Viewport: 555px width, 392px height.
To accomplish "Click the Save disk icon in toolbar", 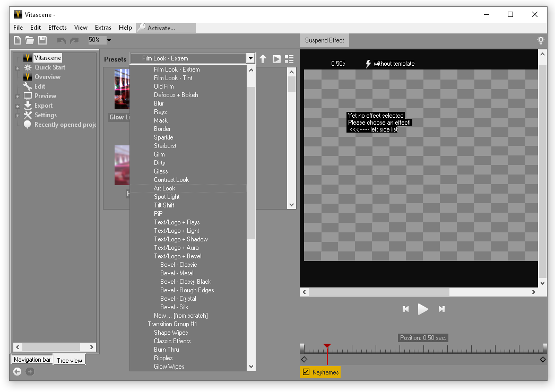I will [x=42, y=40].
